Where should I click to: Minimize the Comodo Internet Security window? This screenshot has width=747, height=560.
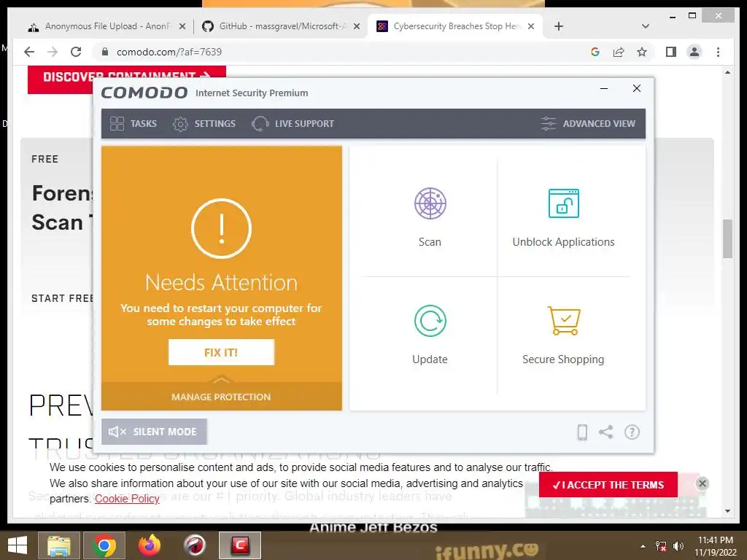click(603, 88)
